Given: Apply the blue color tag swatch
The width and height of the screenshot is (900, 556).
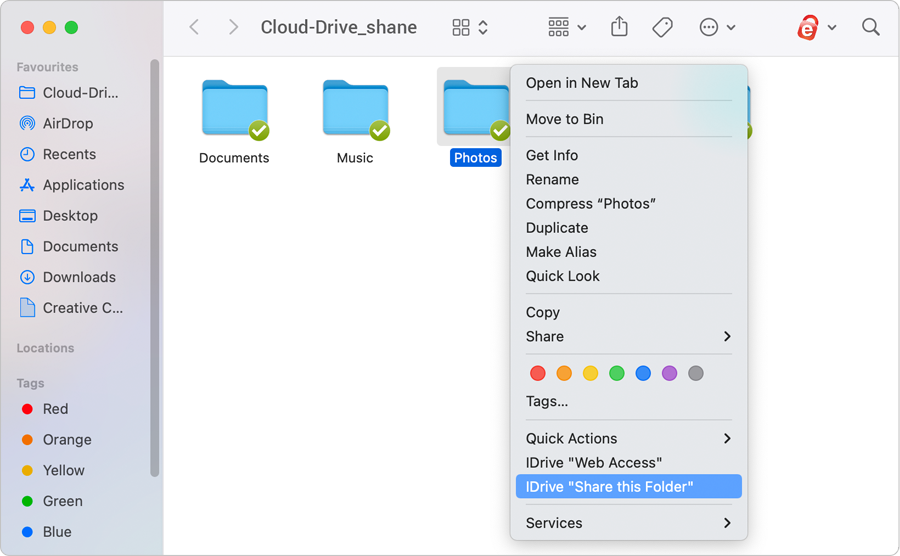Looking at the screenshot, I should 643,374.
